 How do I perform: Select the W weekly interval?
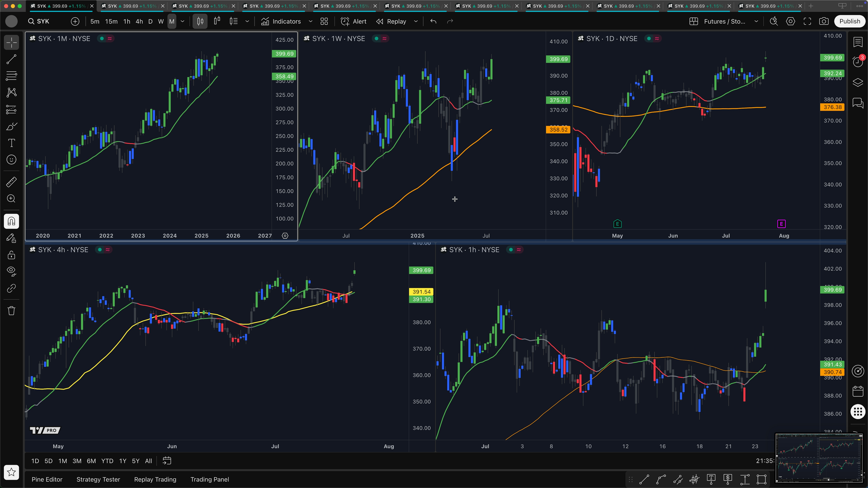(161, 21)
